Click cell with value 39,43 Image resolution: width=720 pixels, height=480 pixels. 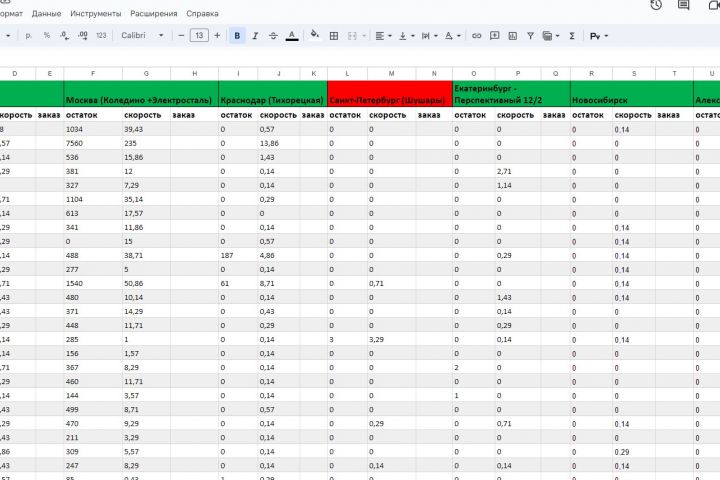(146, 130)
